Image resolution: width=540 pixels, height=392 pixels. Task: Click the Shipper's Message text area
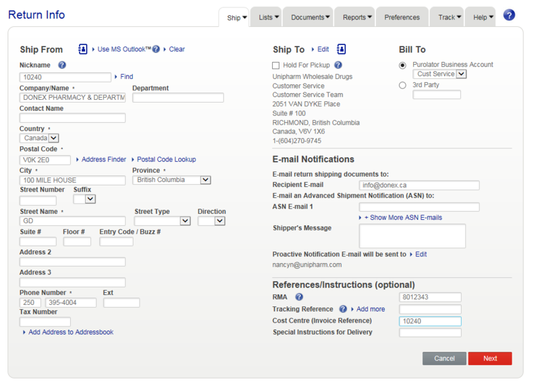[412, 236]
